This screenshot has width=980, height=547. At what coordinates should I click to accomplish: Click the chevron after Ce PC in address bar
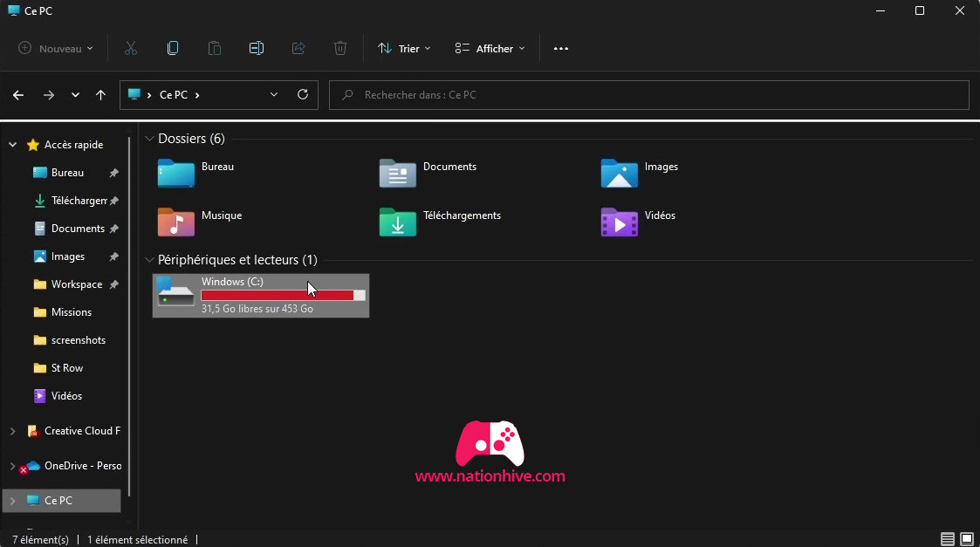pyautogui.click(x=197, y=95)
